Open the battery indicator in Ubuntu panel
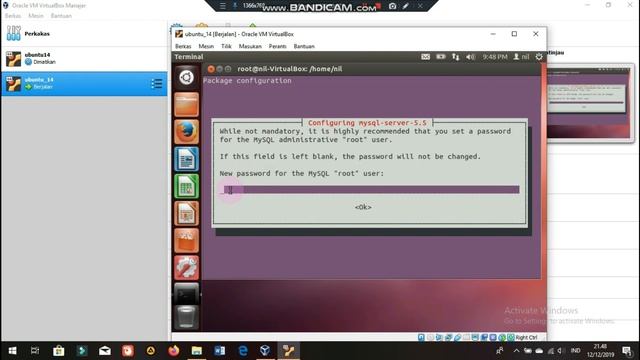Viewport: 640px width, 360px height. 441,57
